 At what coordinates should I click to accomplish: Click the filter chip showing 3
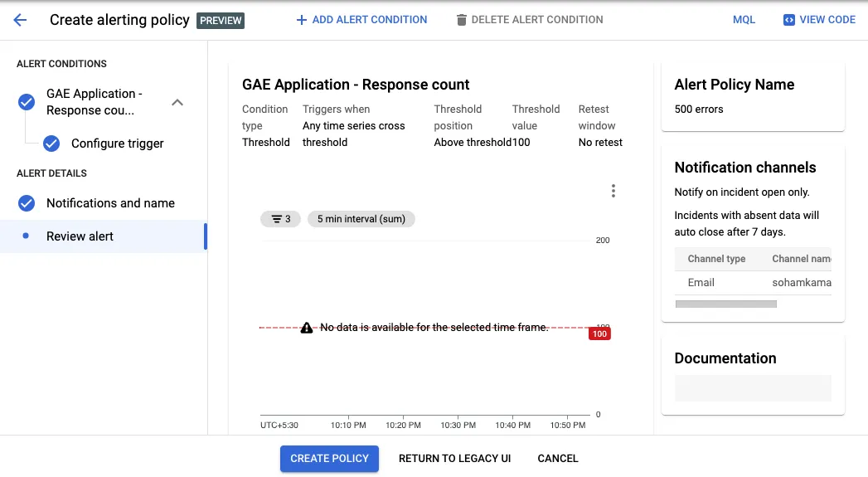[281, 219]
